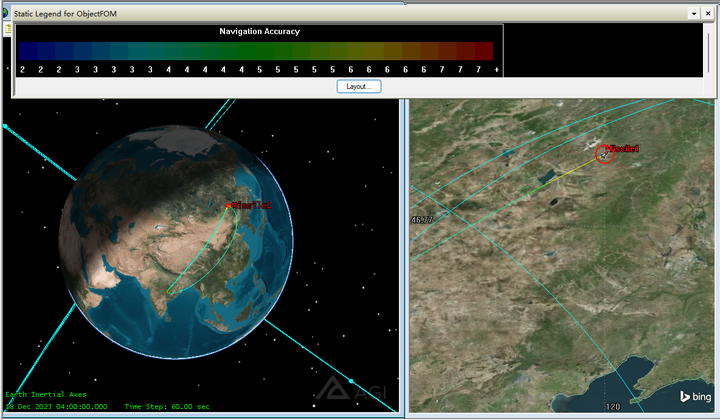Open the Layout button in legend

[x=359, y=86]
